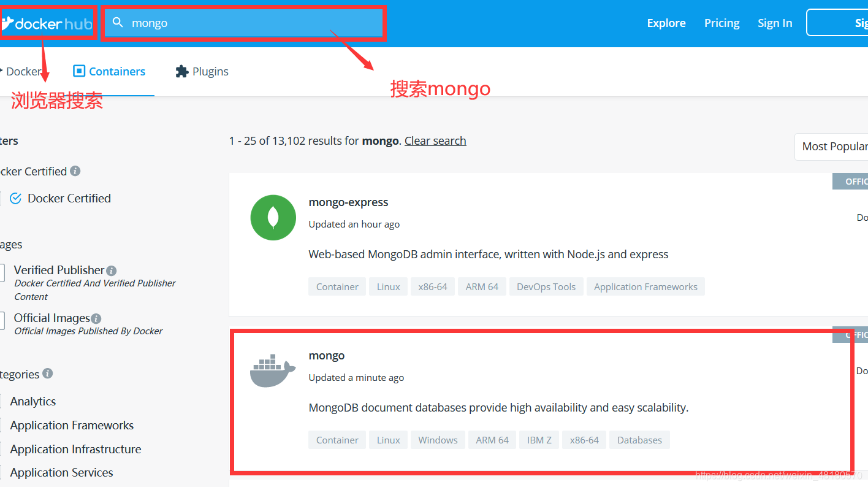Click the mongo ARM 64 tag
868x487 pixels.
pos(492,440)
